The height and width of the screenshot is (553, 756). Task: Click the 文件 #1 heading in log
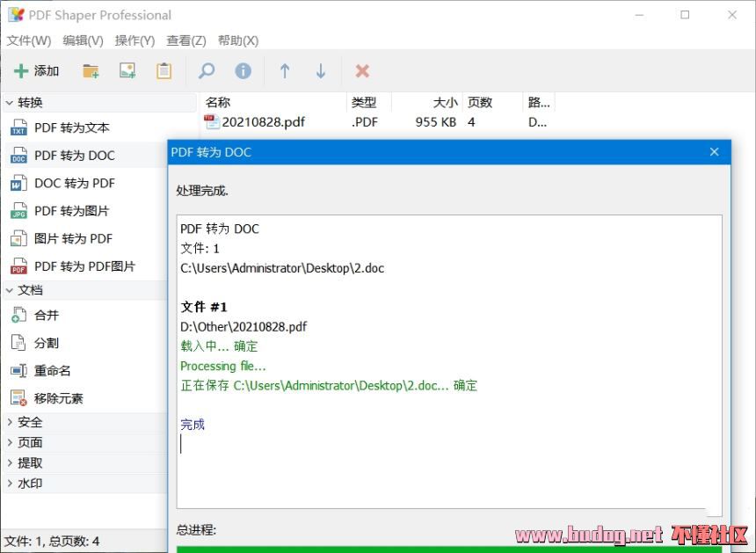[x=203, y=307]
